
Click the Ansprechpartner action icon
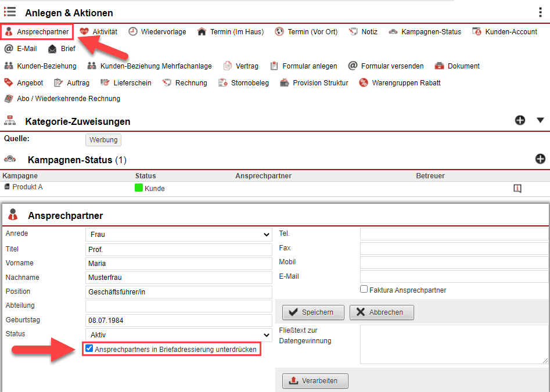pyautogui.click(x=9, y=32)
